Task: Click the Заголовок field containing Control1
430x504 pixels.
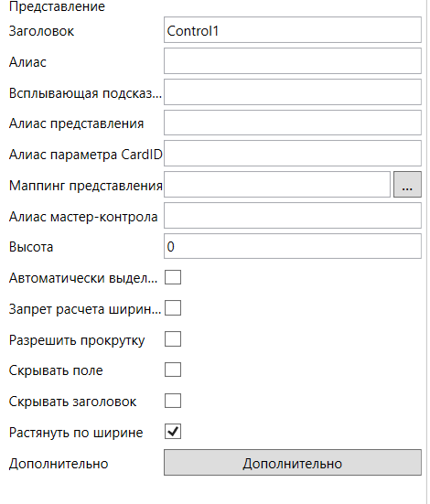Action: 293,30
